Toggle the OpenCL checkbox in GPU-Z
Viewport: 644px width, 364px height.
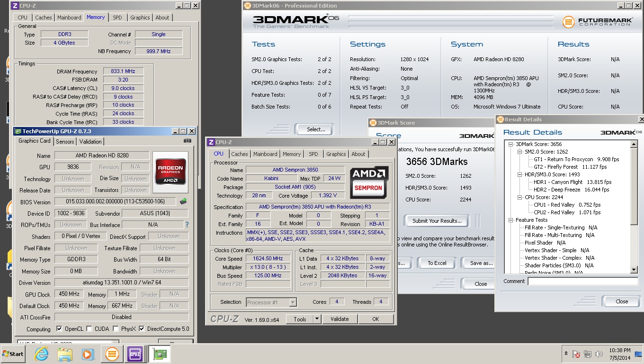[59, 328]
